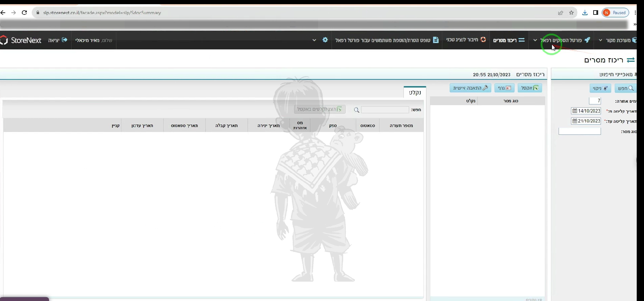Screen dimensions: 644x301
Task: Click the סוג מסר input field
Action: [579, 131]
